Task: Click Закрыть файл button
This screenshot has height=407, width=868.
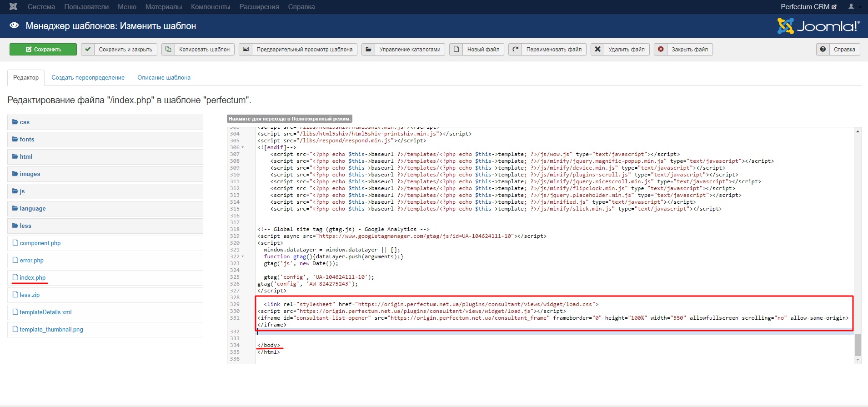Action: coord(683,49)
